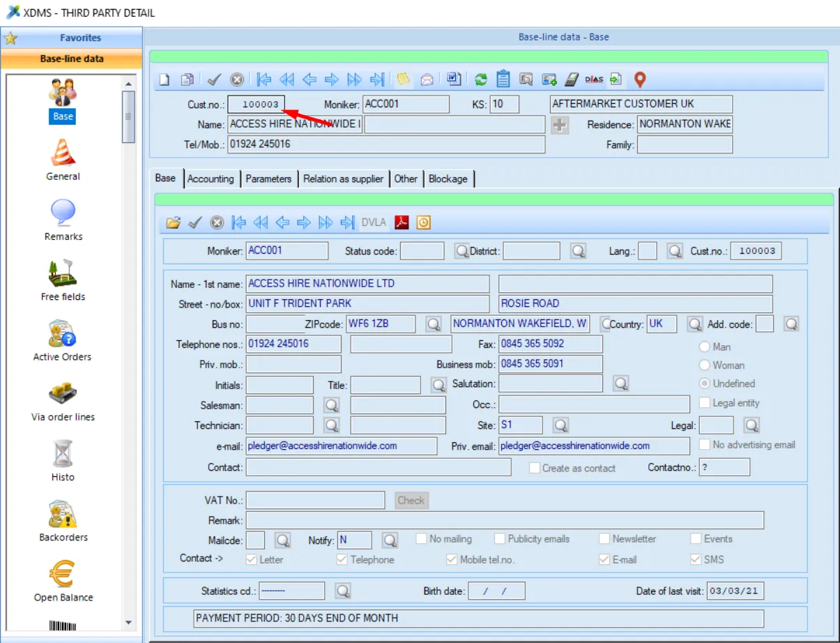The width and height of the screenshot is (840, 643).
Task: Open Open Balance in the sidebar
Action: coord(63,582)
